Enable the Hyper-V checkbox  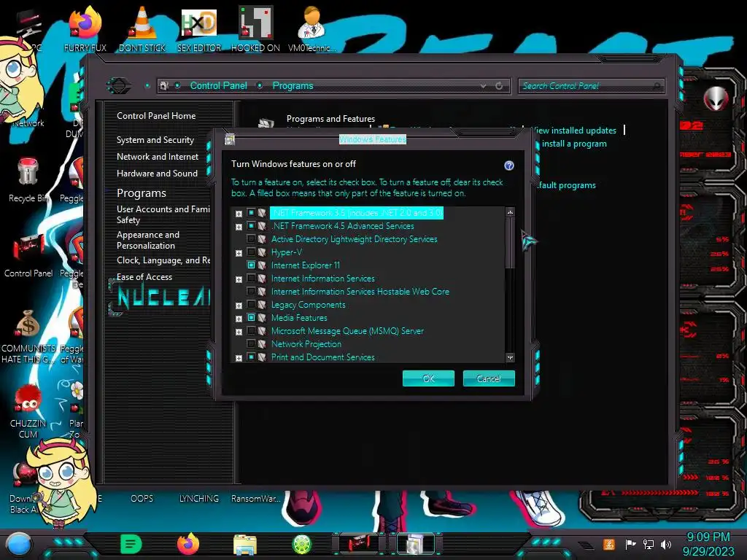coord(251,252)
